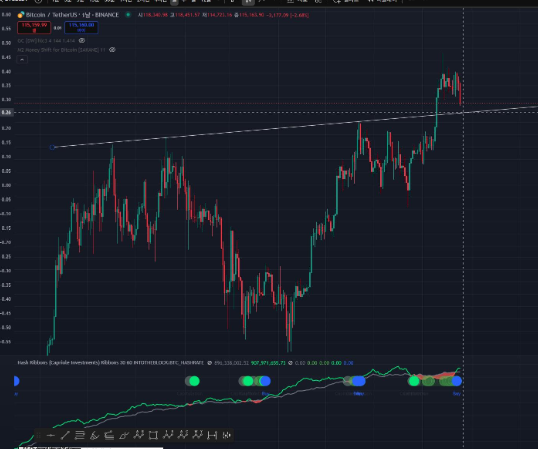Select the diagonal trend line drawing tool
The height and width of the screenshot is (449, 538).
(65, 435)
